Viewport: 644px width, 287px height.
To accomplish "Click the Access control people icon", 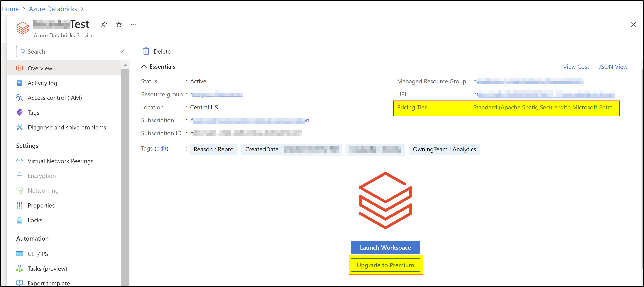I will point(20,98).
